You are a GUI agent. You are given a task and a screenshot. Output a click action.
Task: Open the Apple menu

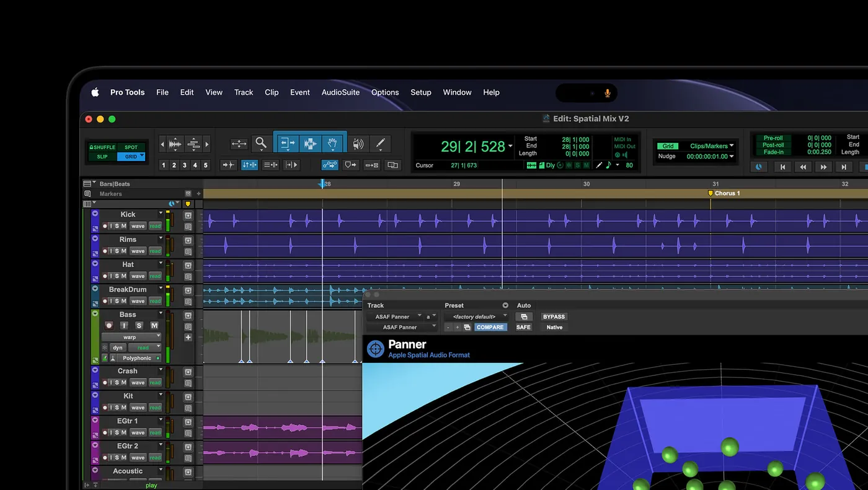[x=95, y=92]
